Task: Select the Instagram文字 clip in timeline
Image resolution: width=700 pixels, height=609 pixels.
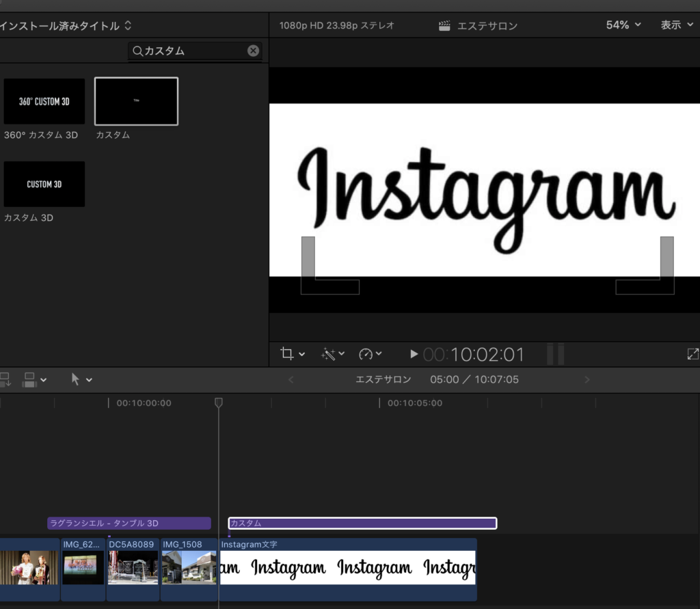Action: point(348,569)
